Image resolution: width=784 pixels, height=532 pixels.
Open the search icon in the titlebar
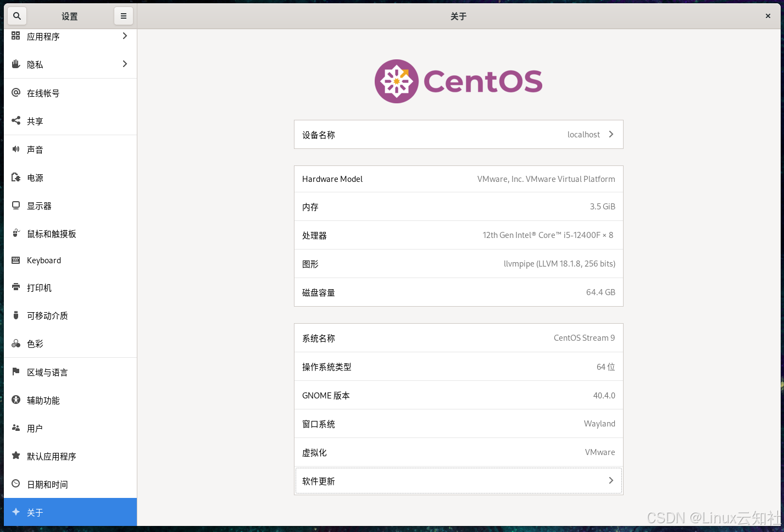[x=16, y=16]
